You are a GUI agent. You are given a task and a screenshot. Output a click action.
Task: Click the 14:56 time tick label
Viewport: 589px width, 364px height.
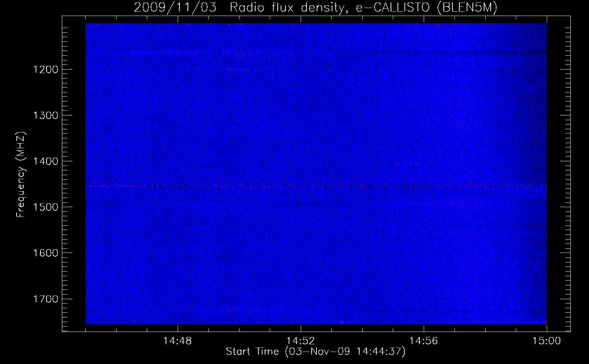tap(424, 341)
